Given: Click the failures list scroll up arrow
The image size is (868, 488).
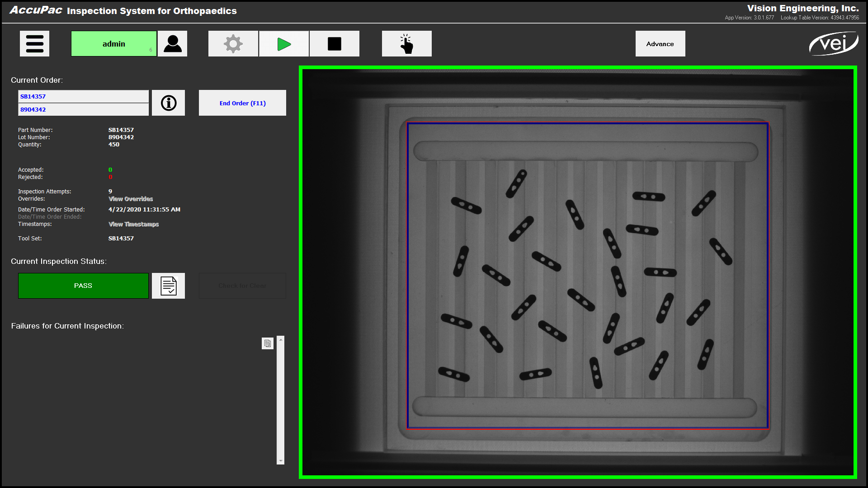Looking at the screenshot, I should click(x=281, y=339).
